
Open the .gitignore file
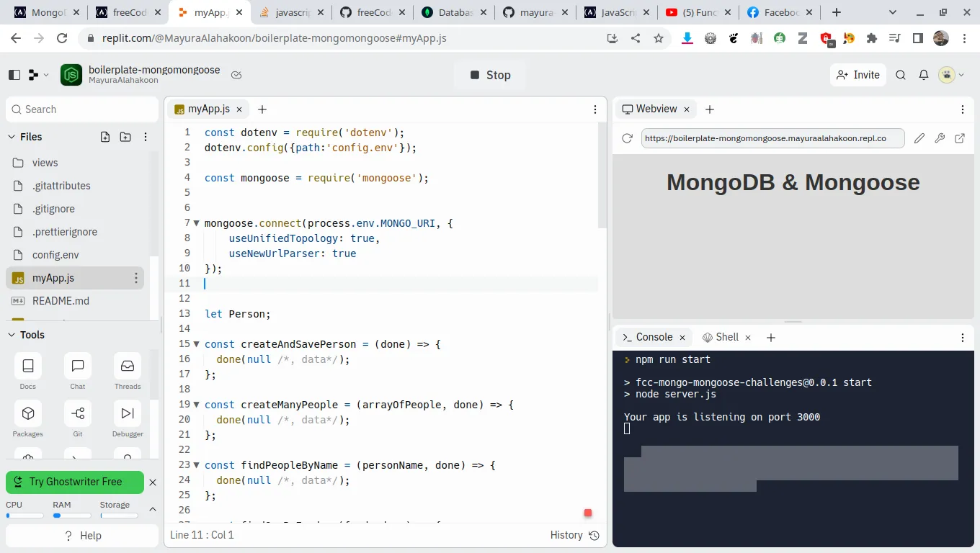75,209
